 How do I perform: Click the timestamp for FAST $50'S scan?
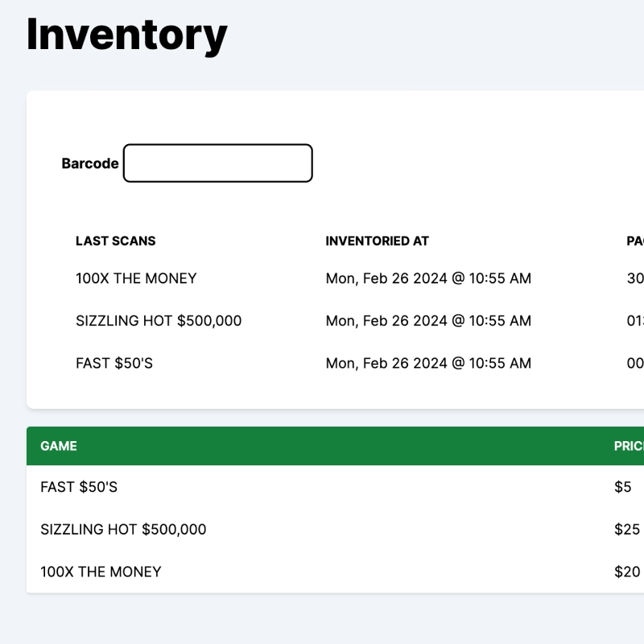pos(428,363)
